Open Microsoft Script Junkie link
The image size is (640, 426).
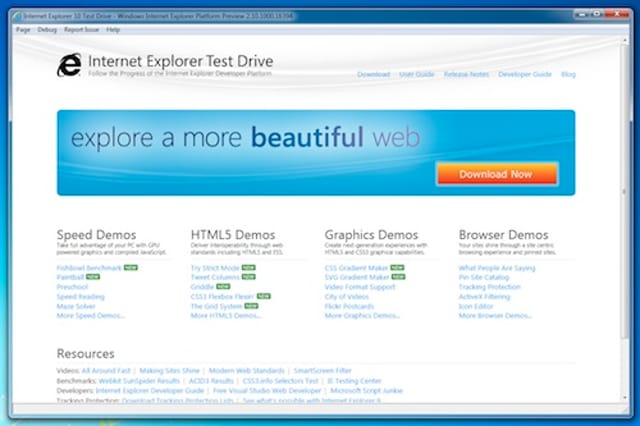[x=367, y=391]
